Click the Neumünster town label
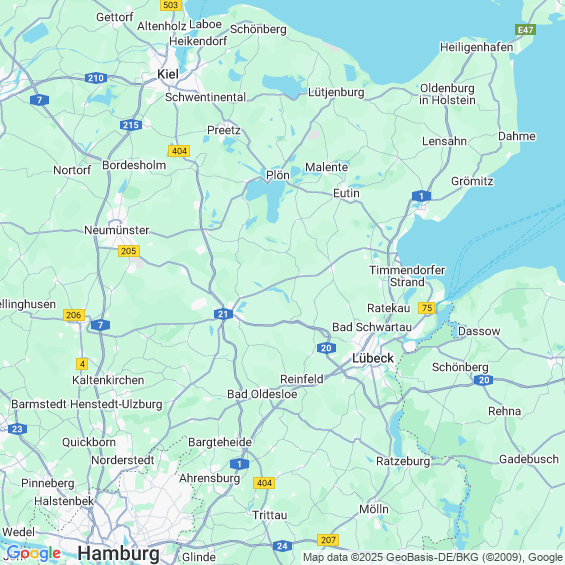565x565 pixels. tap(117, 230)
